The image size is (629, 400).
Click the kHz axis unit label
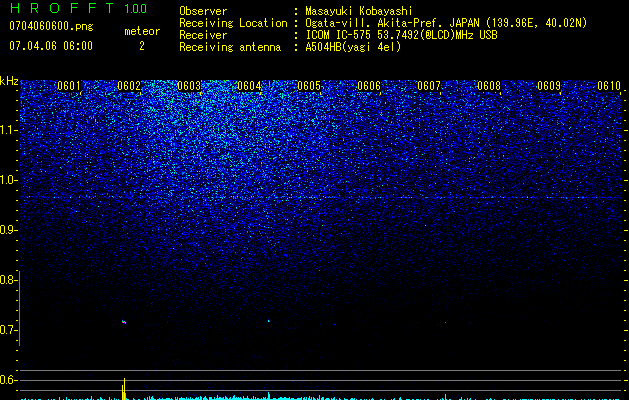click(x=9, y=81)
